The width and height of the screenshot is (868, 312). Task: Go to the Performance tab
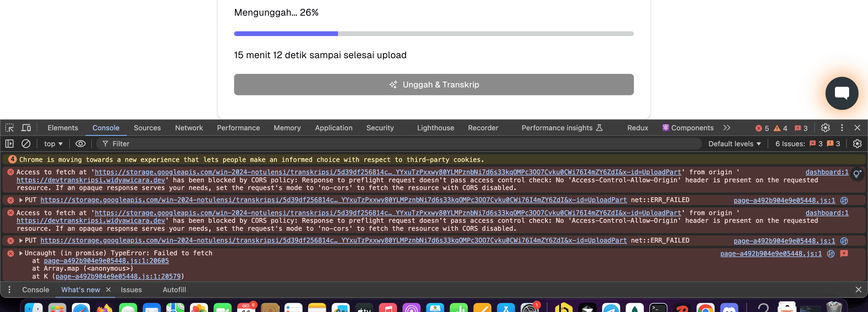[238, 128]
